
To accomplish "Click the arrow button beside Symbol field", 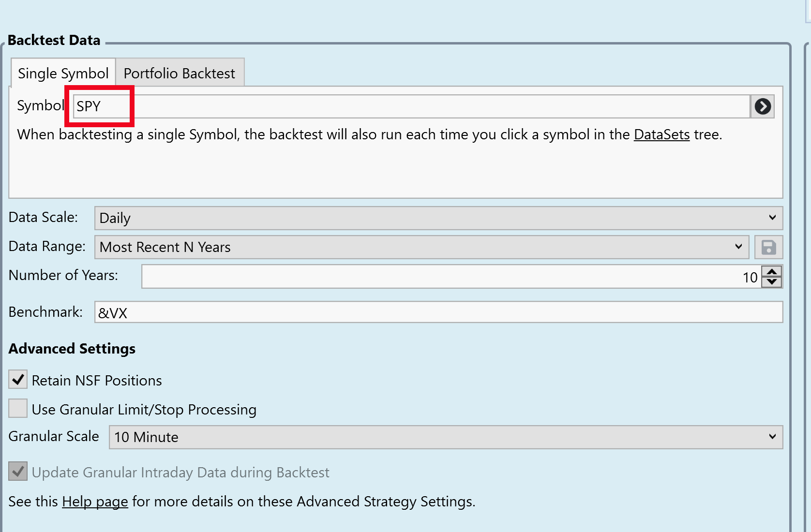I will coord(763,106).
